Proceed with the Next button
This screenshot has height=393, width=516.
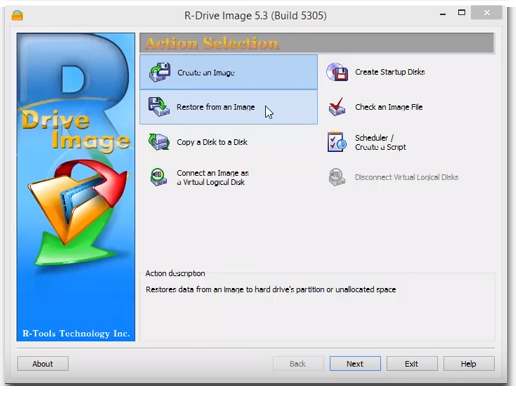[x=355, y=364]
